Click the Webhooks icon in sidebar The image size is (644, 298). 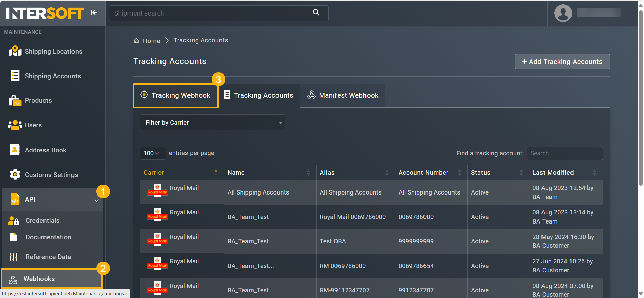tap(13, 279)
